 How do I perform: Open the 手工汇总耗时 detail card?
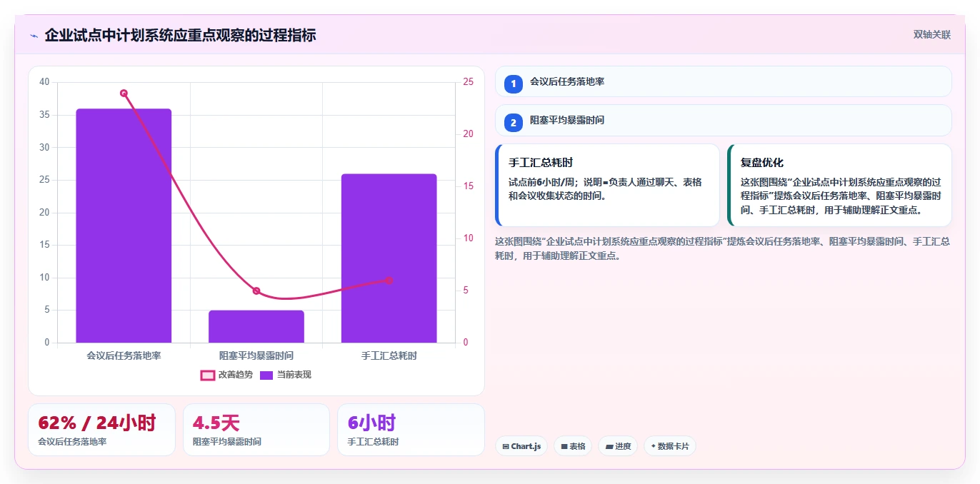607,185
